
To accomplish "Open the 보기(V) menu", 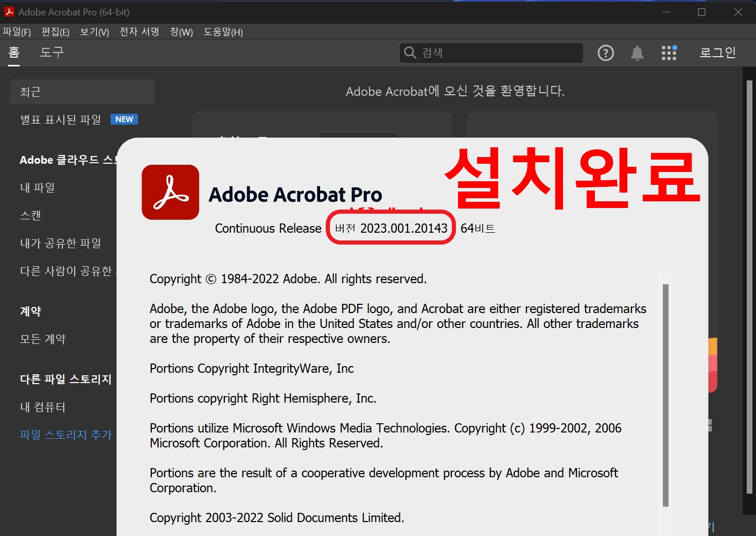I will pos(95,32).
